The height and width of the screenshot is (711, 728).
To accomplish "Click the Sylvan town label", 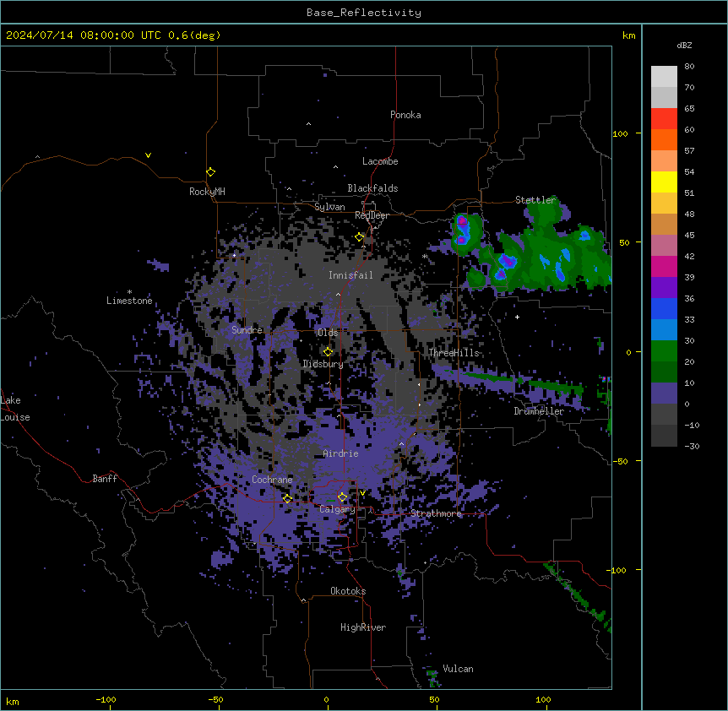I will pos(329,207).
